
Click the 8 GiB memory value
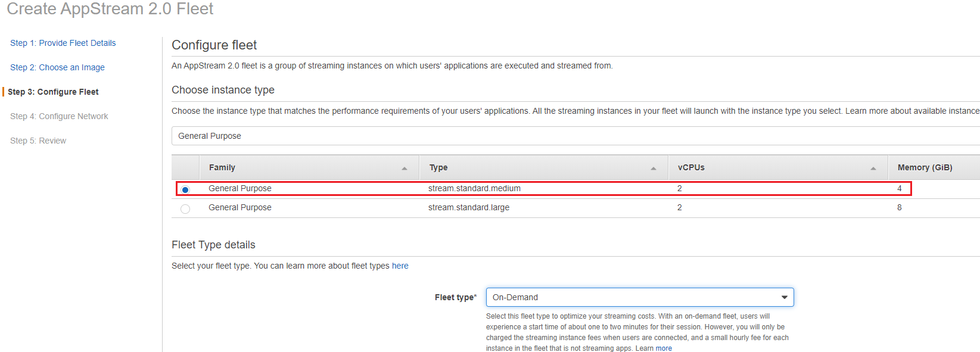click(x=900, y=207)
